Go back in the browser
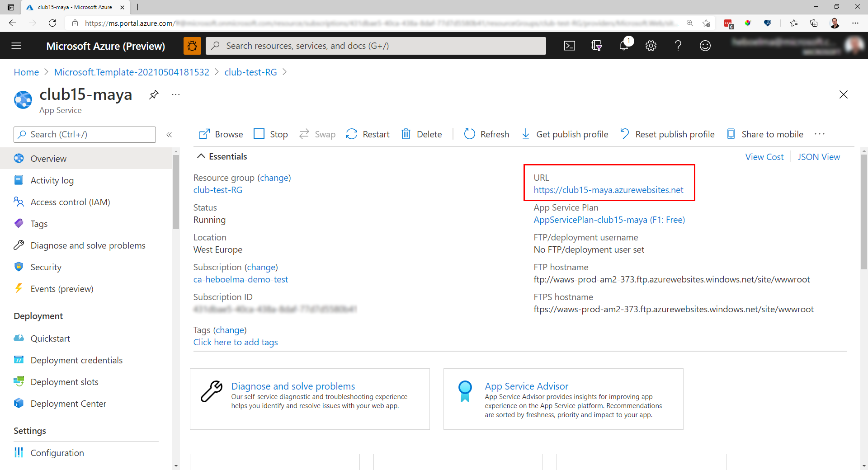The image size is (868, 470). (13, 23)
